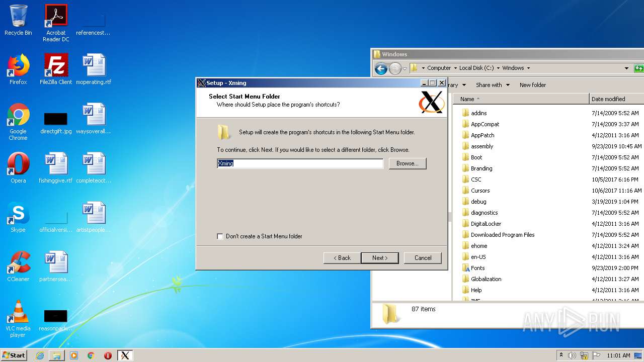Viewport: 644px width, 362px height.
Task: Open Firefox desktop shortcut
Action: click(18, 69)
